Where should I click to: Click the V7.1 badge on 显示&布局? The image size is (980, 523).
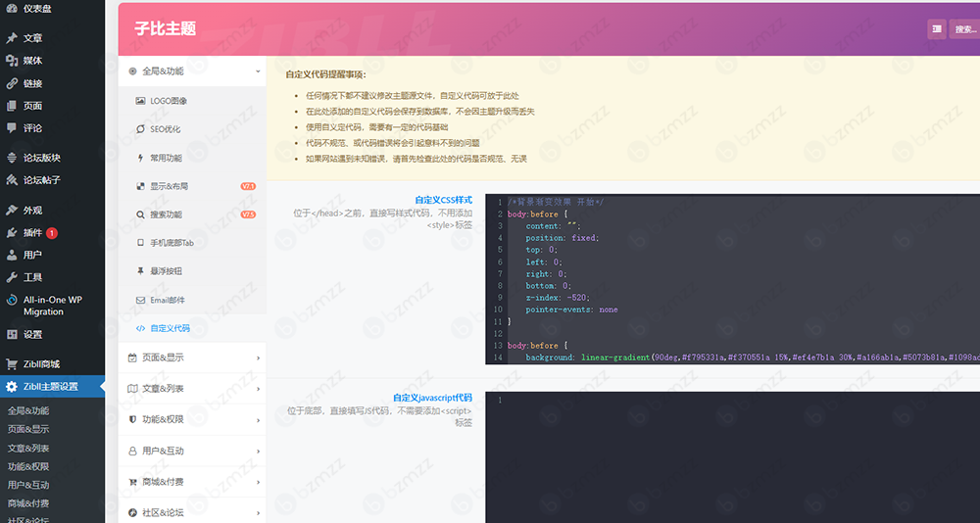point(248,186)
